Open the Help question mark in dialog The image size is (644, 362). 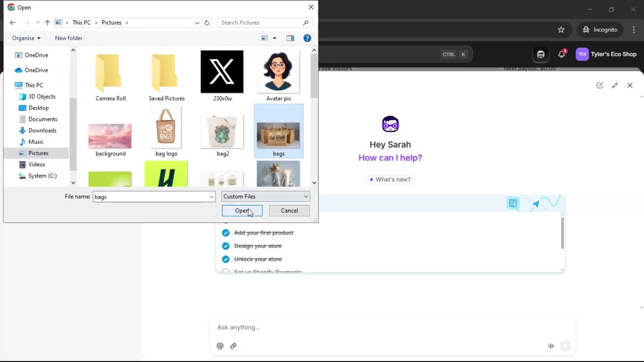tap(307, 38)
